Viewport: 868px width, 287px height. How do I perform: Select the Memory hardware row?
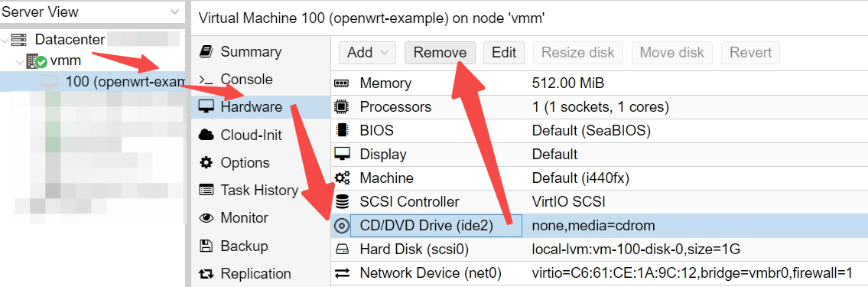pyautogui.click(x=600, y=83)
